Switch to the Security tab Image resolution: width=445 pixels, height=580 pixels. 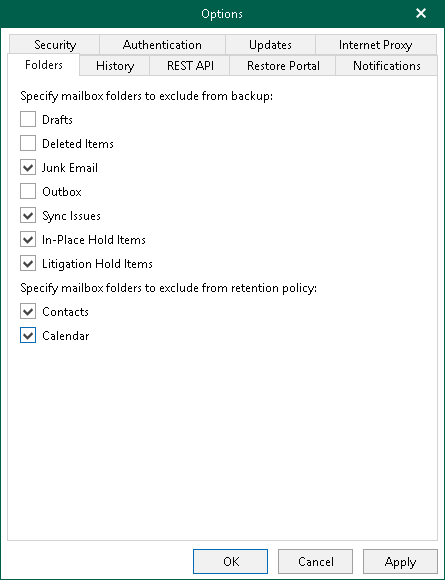point(54,45)
